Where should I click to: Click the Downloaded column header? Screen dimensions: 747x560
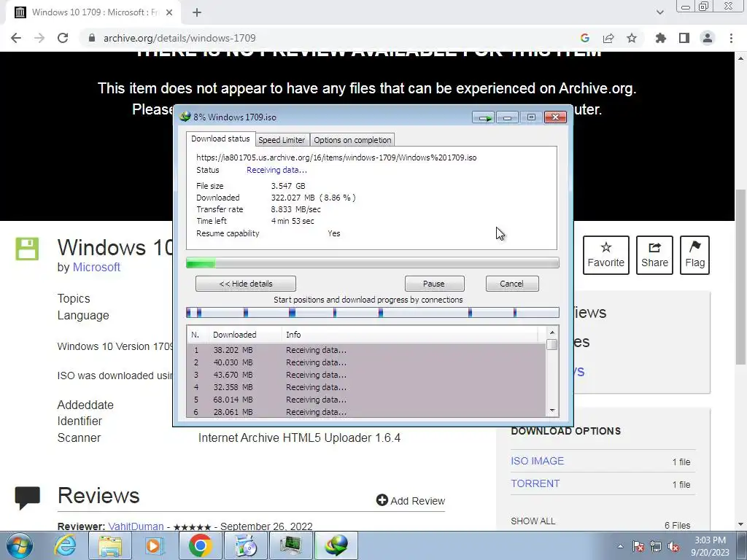245,335
